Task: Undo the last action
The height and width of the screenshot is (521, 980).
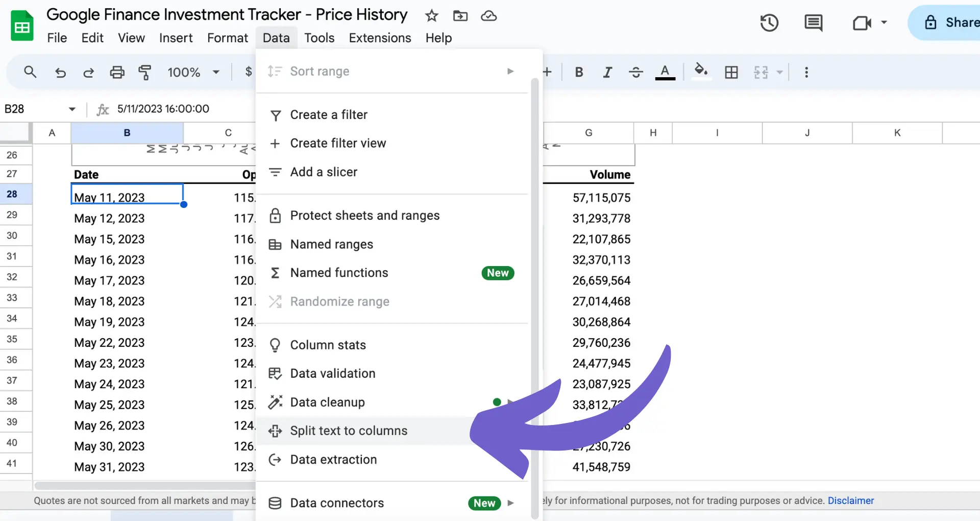Action: pyautogui.click(x=60, y=73)
